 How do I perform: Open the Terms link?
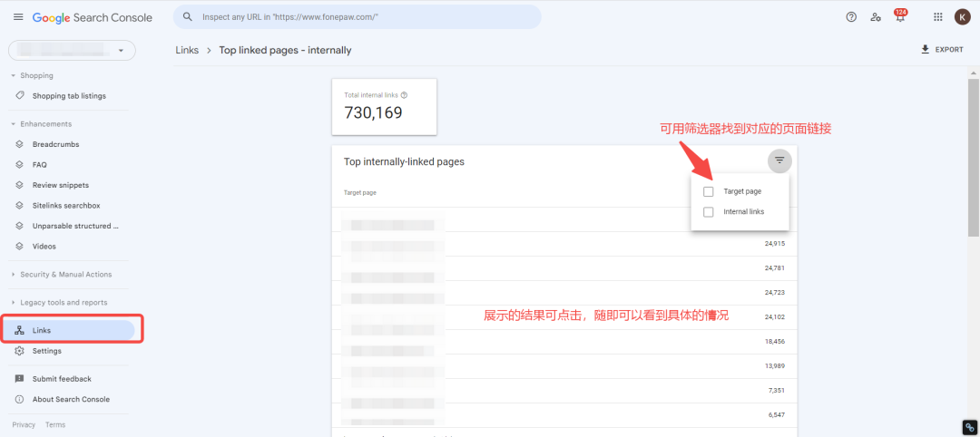tap(55, 425)
